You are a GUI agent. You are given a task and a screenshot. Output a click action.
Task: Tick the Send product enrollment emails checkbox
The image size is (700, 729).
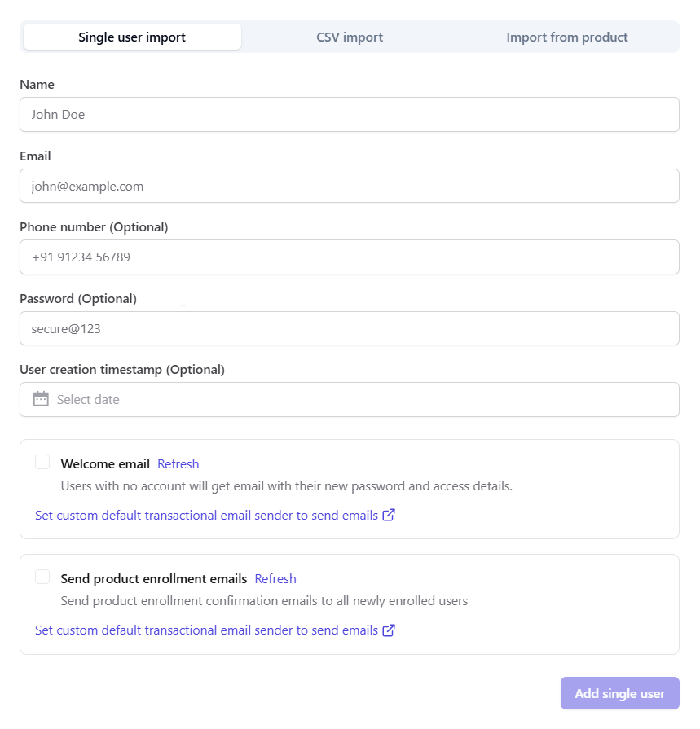tap(42, 577)
